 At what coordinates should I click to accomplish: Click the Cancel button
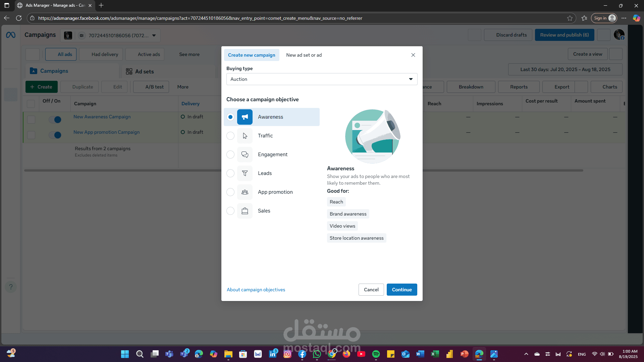click(371, 290)
